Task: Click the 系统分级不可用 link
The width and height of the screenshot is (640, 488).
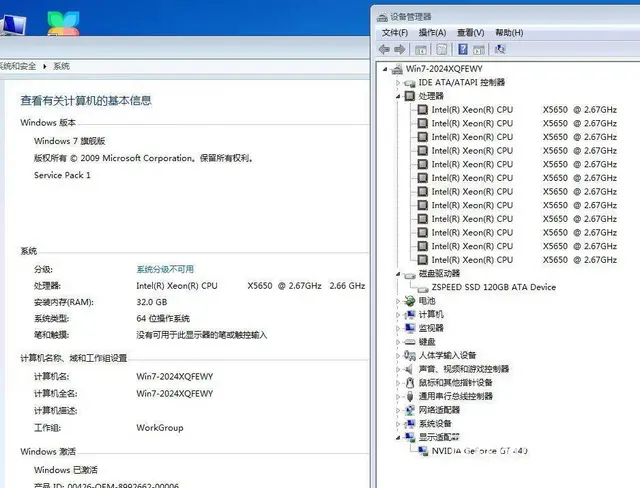Action: click(x=165, y=269)
